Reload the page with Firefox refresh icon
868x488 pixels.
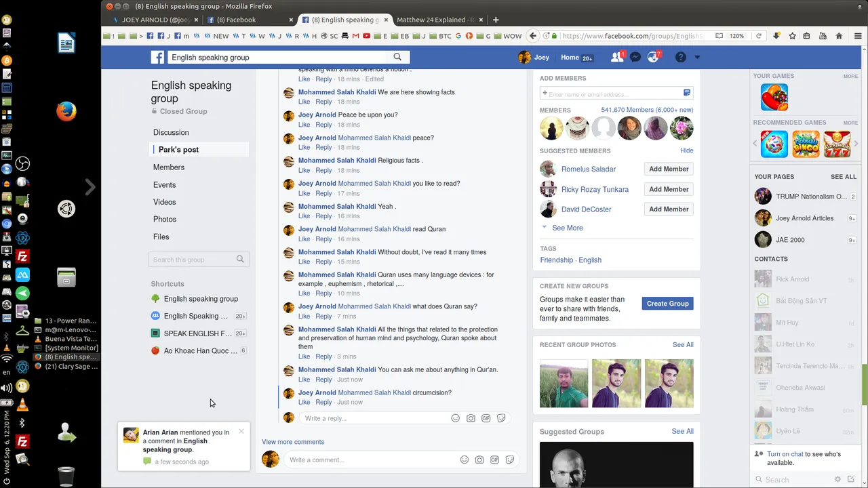tap(759, 36)
